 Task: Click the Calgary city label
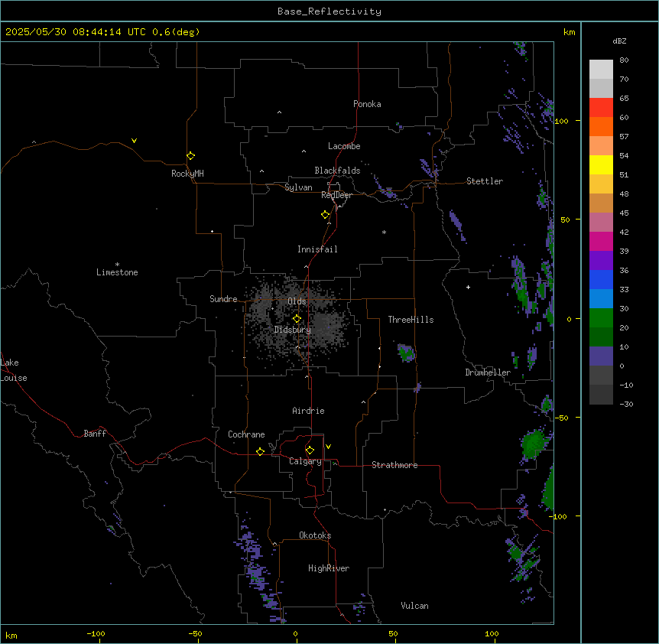[305, 461]
